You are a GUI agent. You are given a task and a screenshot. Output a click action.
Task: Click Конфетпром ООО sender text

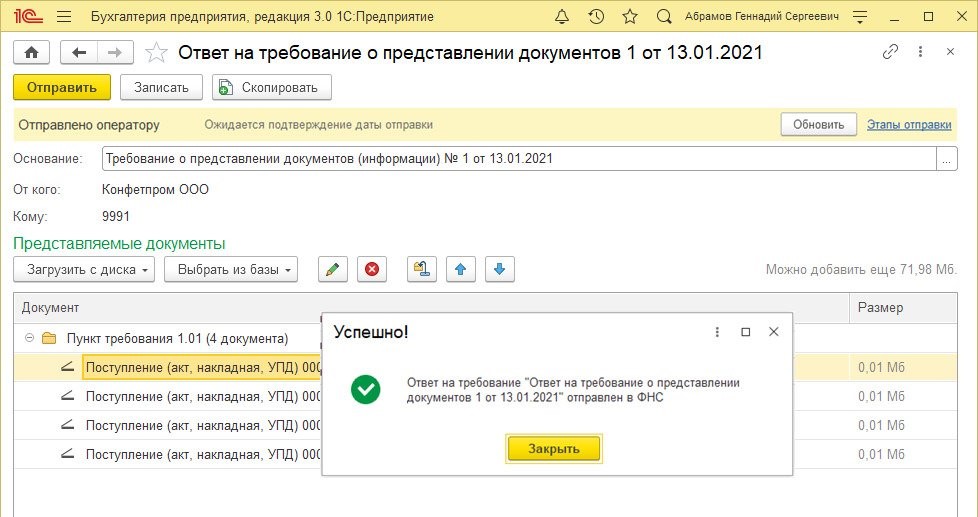pyautogui.click(x=155, y=190)
